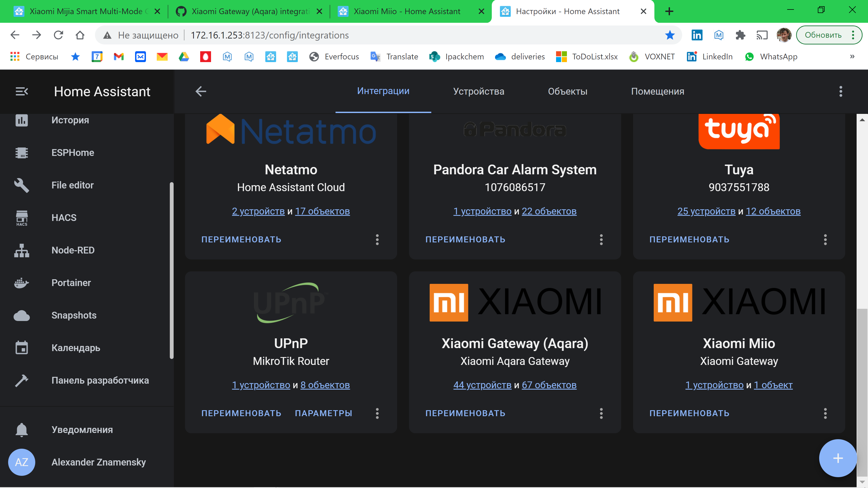Collapse the Home Assistant sidebar menu icon
Image resolution: width=868 pixels, height=488 pixels.
tap(22, 91)
